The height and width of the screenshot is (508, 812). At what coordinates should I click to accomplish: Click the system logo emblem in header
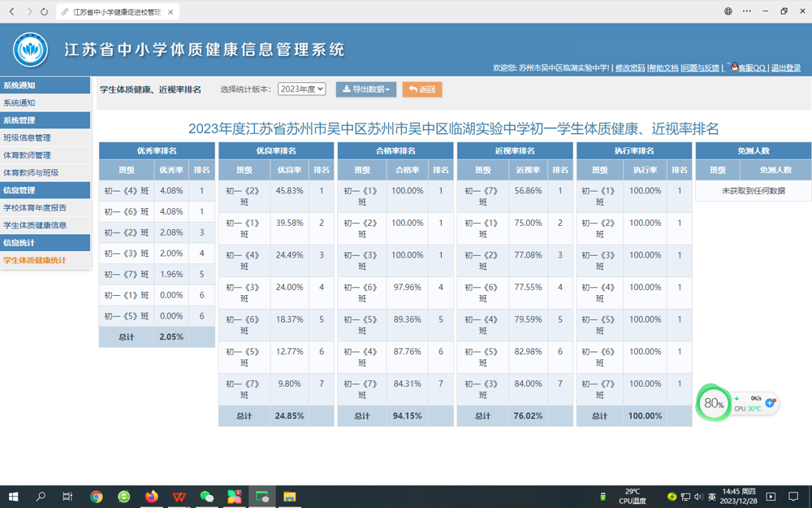30,50
